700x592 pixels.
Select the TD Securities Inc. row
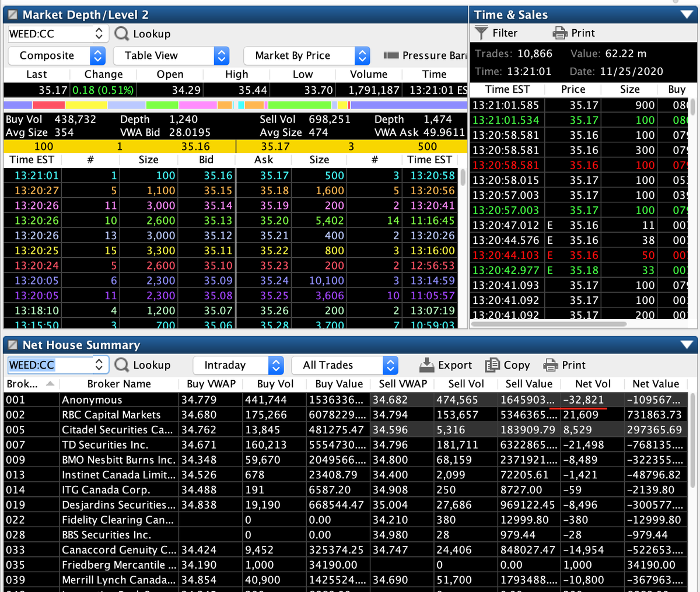pyautogui.click(x=346, y=444)
